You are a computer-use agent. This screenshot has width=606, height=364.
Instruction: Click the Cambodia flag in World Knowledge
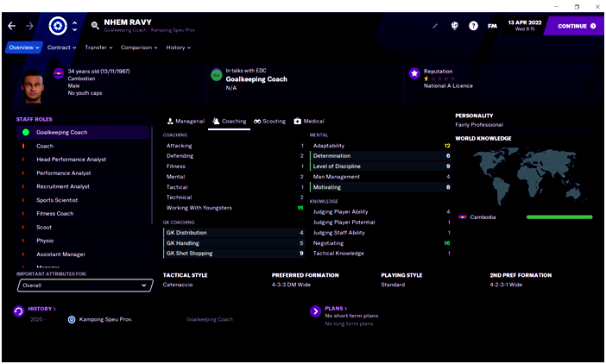coord(462,217)
